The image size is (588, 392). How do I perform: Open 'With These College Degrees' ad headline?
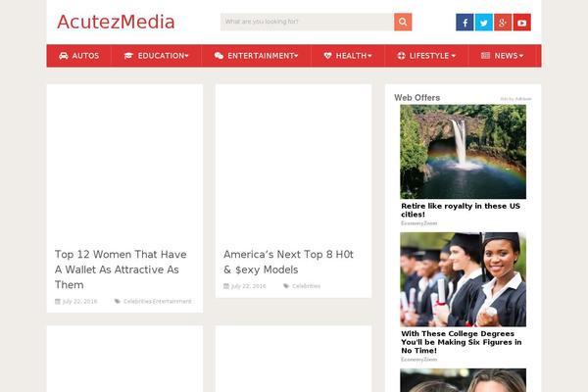[462, 342]
